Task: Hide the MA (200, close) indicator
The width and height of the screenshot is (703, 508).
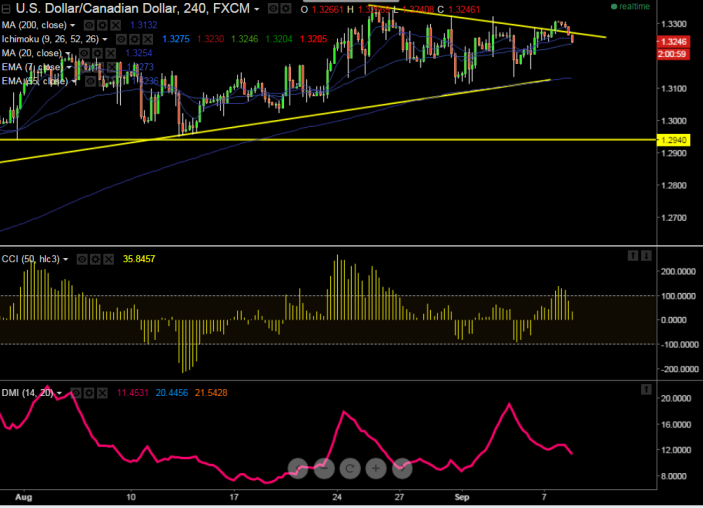Action: point(89,25)
